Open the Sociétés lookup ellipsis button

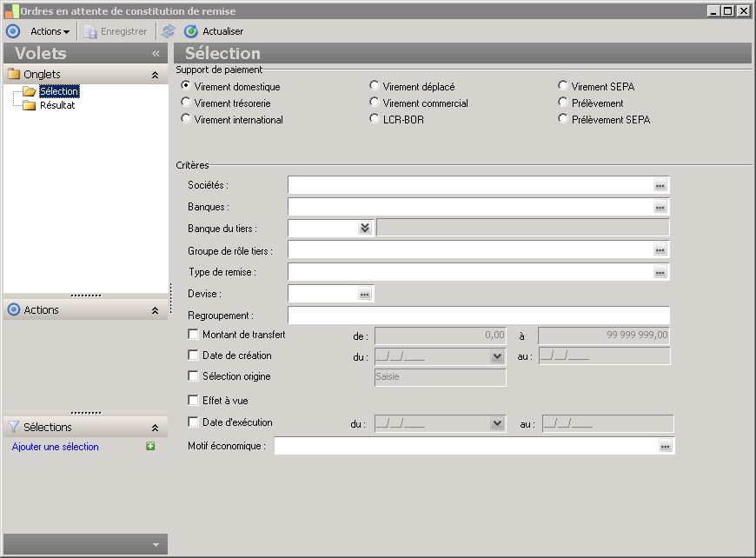[660, 185]
